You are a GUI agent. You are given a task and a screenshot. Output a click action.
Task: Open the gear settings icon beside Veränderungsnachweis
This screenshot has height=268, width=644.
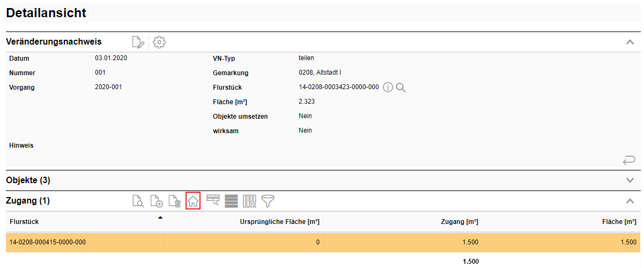coord(159,42)
